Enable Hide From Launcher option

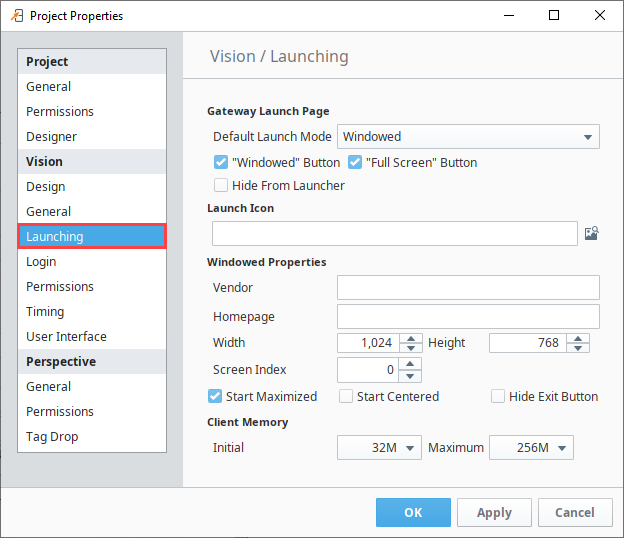coord(221,185)
